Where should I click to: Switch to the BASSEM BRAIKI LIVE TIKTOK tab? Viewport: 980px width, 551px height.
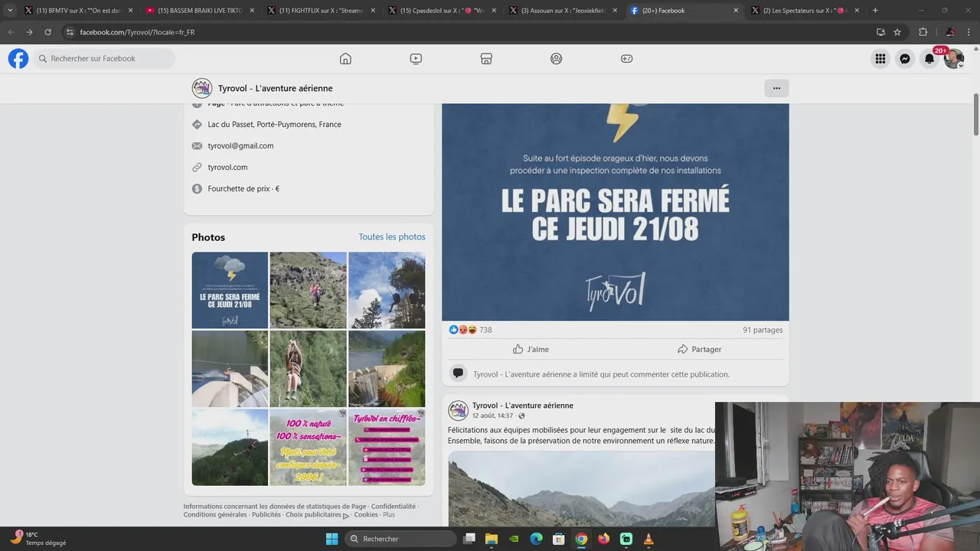click(x=200, y=11)
